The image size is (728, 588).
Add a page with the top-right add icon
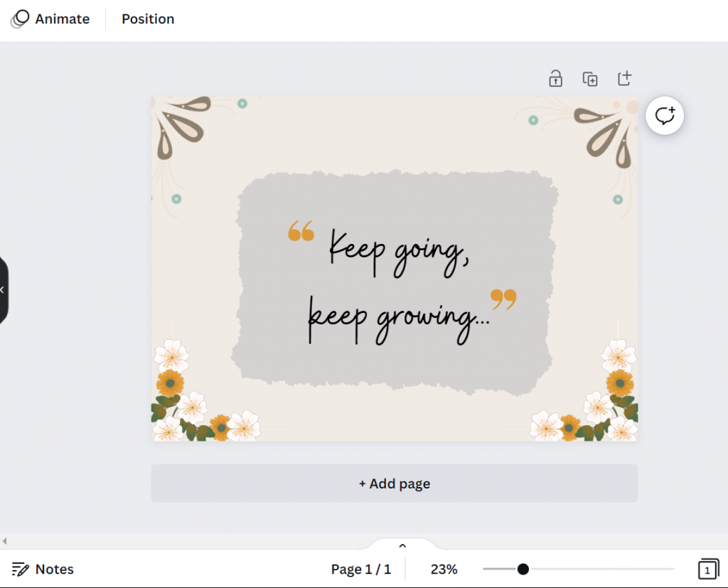624,78
